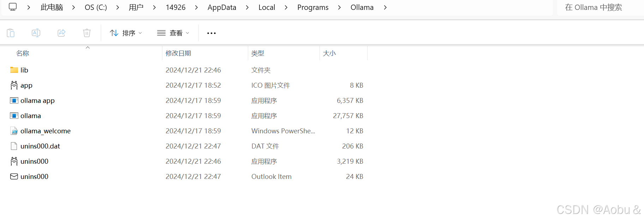
Task: Sort by 修改日期 column header
Action: coord(178,53)
